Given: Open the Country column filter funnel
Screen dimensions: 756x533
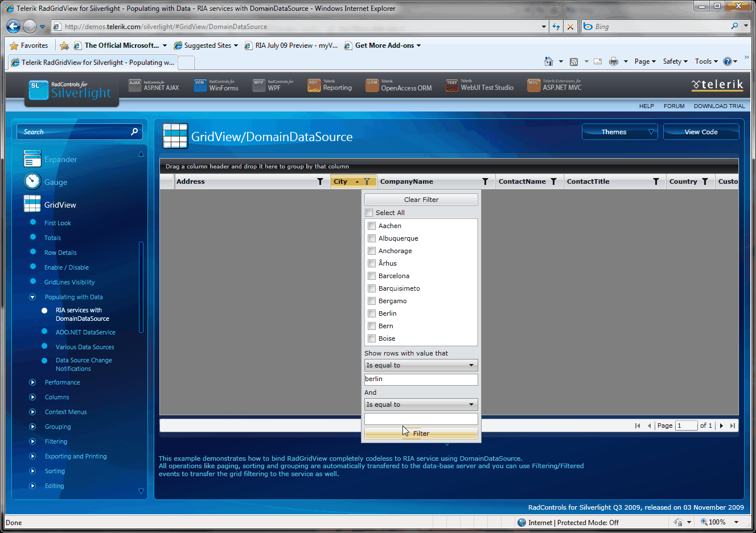Looking at the screenshot, I should click(x=705, y=181).
